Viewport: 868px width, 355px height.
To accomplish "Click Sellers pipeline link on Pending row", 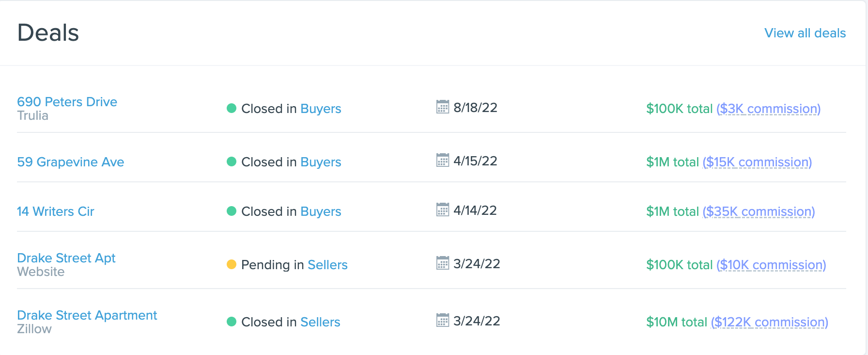I will click(327, 265).
